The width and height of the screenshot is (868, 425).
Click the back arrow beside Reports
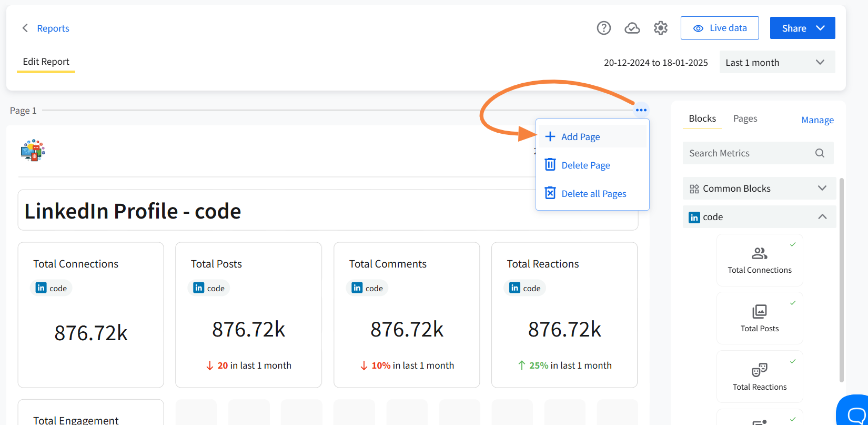pyautogui.click(x=25, y=28)
